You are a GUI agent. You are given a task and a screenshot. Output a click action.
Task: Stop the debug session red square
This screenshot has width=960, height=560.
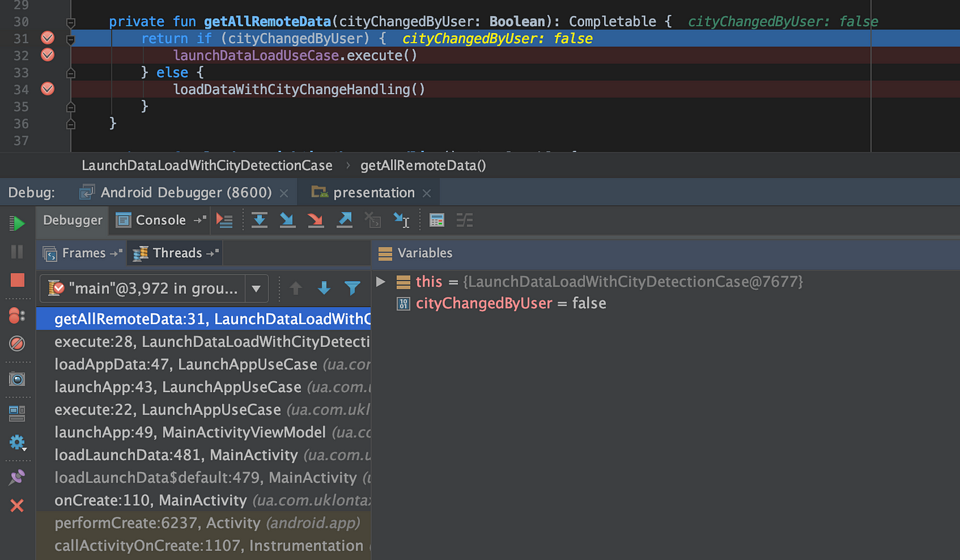(17, 280)
